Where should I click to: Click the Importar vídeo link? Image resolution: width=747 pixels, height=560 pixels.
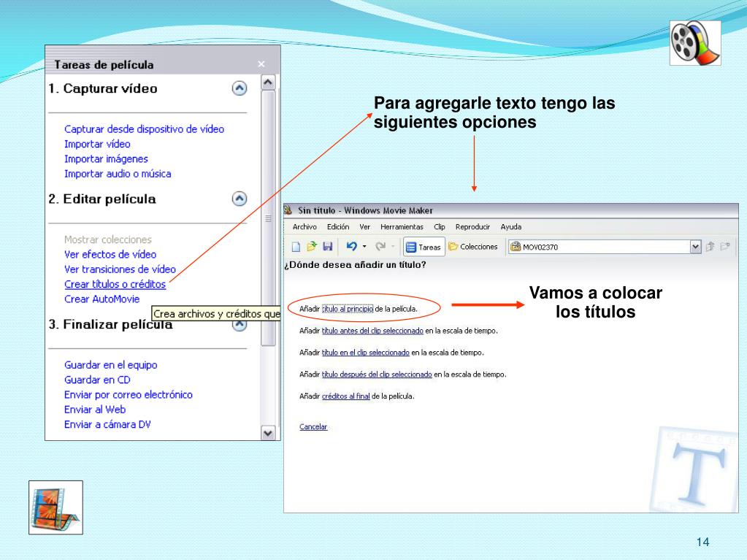[97, 144]
